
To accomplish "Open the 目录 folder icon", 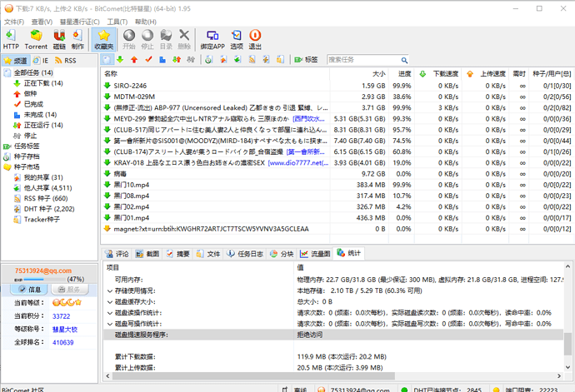I will click(x=166, y=39).
